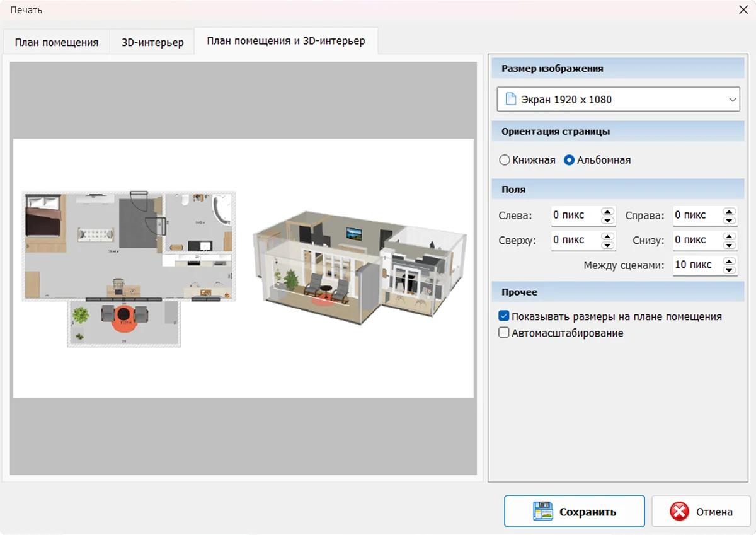
Task: Enable the Автомасштабирование checkbox
Action: (x=504, y=333)
